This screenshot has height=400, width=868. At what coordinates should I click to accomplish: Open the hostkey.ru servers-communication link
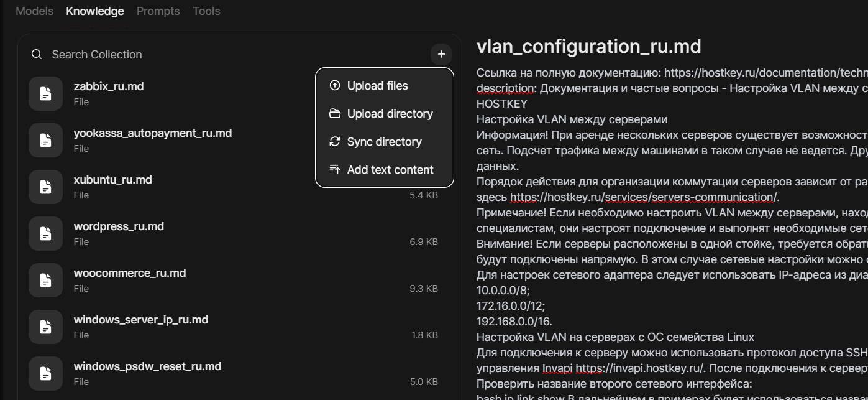point(644,198)
